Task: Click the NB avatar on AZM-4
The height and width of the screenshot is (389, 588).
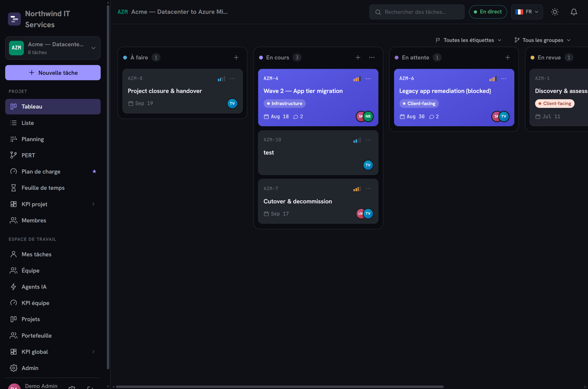Action: [x=368, y=116]
